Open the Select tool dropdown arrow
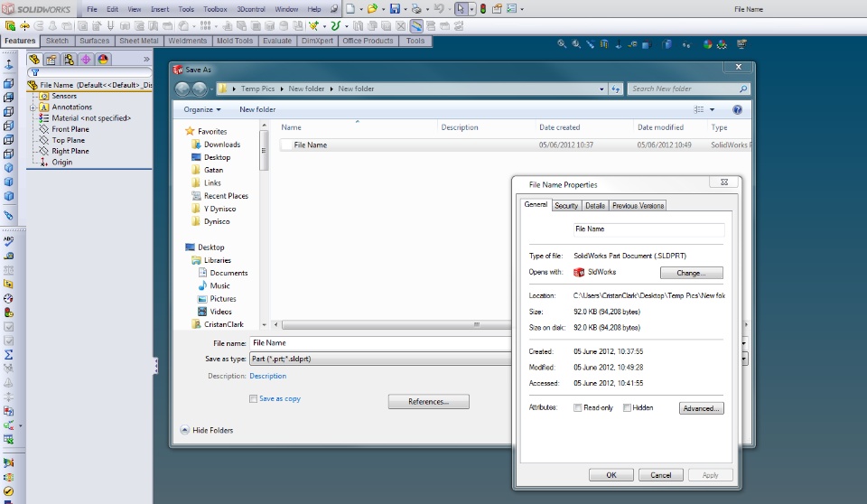 (x=471, y=9)
